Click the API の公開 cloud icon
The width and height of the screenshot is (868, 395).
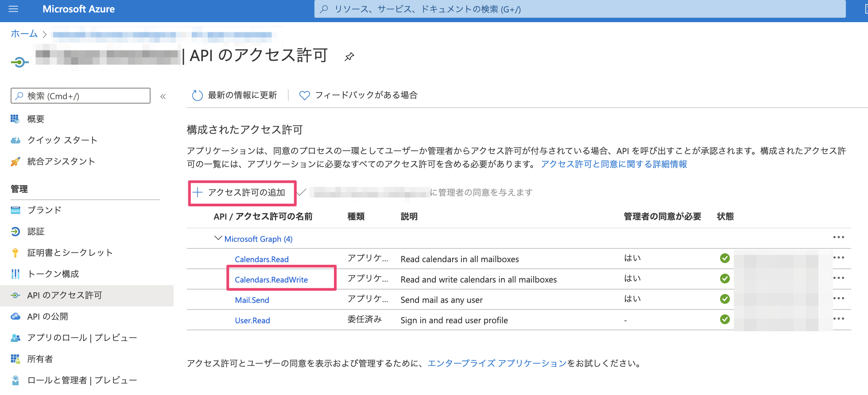point(15,316)
